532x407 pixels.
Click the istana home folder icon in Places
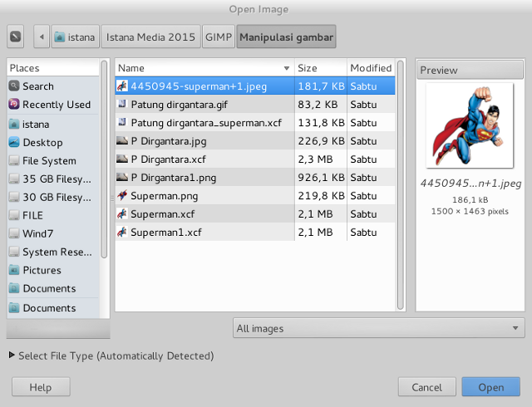pos(14,124)
